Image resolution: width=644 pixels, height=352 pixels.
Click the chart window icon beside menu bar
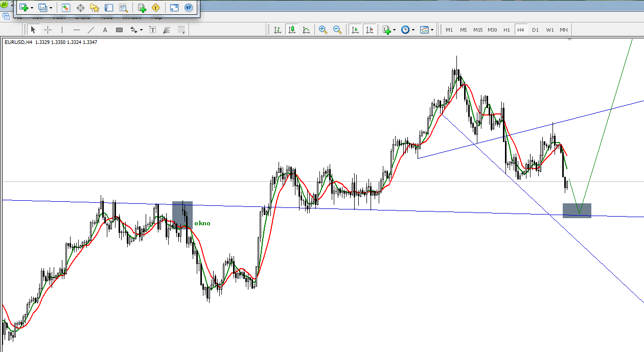click(x=6, y=17)
